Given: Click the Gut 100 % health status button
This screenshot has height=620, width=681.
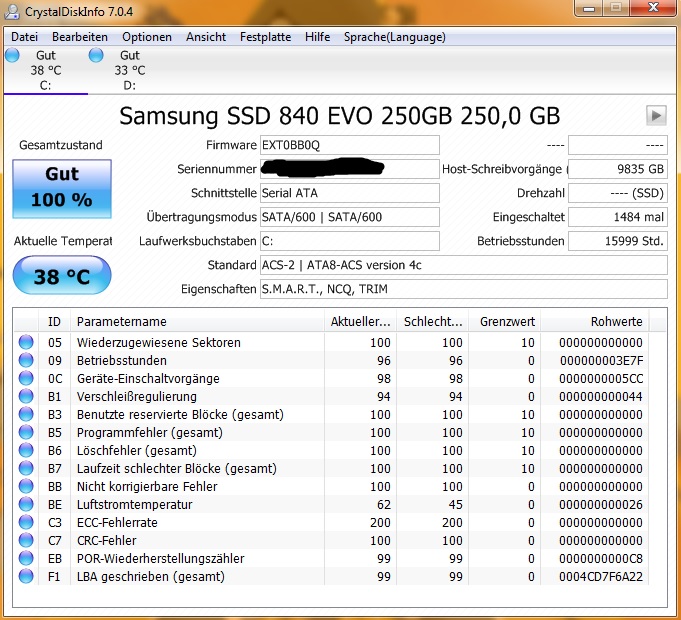Looking at the screenshot, I should 62,188.
